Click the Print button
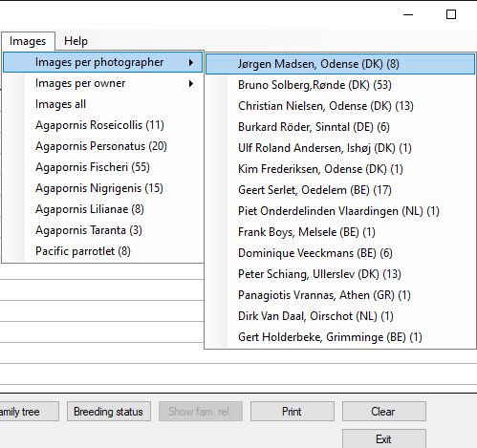The width and height of the screenshot is (477, 448). [293, 412]
